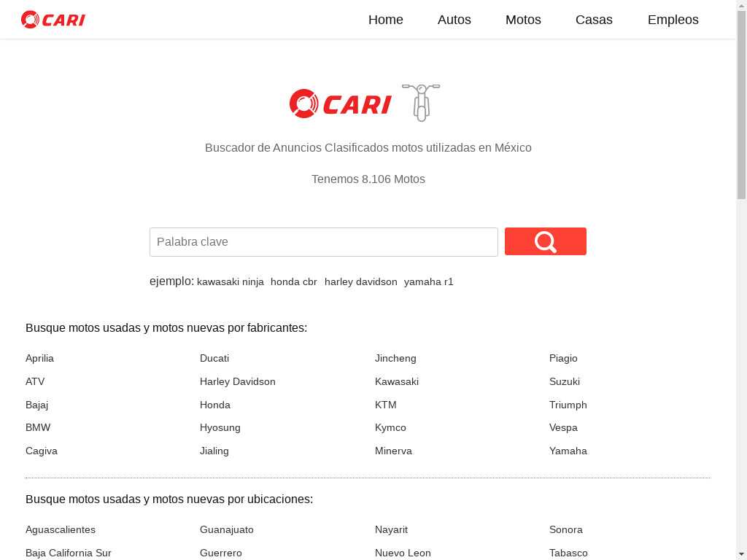Open the Triumph manufacturer link
Image resolution: width=747 pixels, height=560 pixels.
pos(568,405)
